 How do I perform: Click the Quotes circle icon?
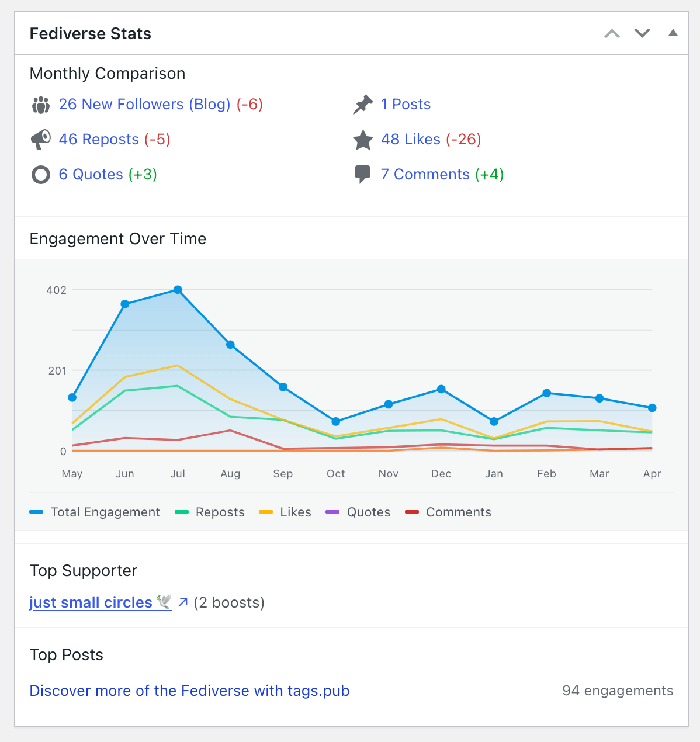pos(40,175)
